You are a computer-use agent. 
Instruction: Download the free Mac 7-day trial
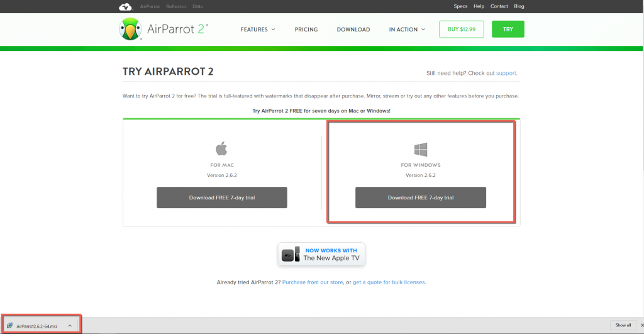coord(221,198)
